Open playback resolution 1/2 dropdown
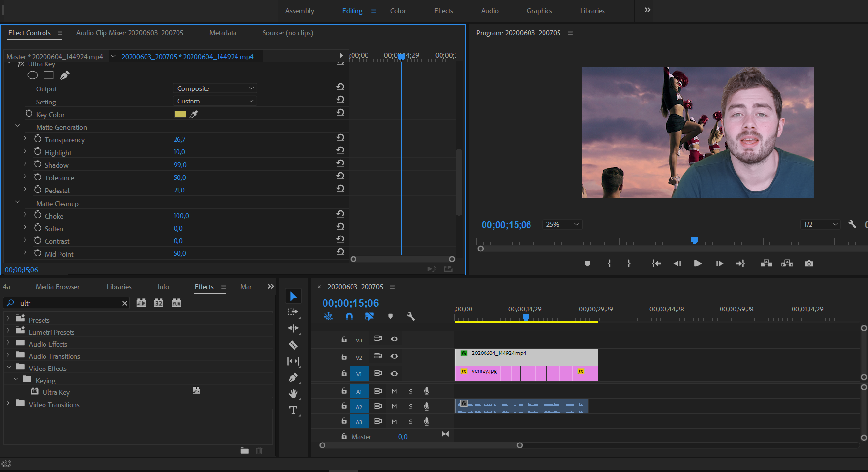868x472 pixels. [820, 224]
